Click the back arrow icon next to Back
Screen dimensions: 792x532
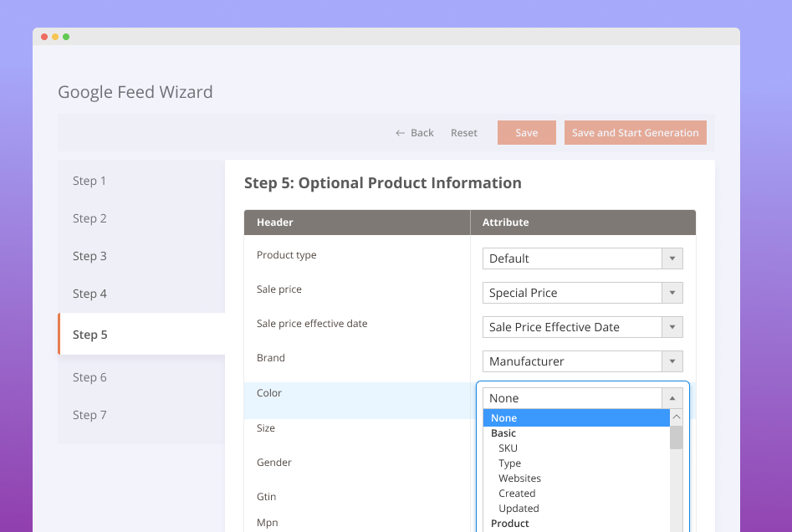pos(398,132)
